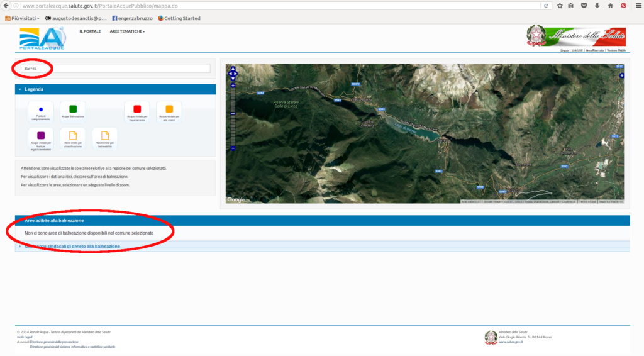The width and height of the screenshot is (644, 356).
Task: Open the Il Portale menu item
Action: point(90,31)
